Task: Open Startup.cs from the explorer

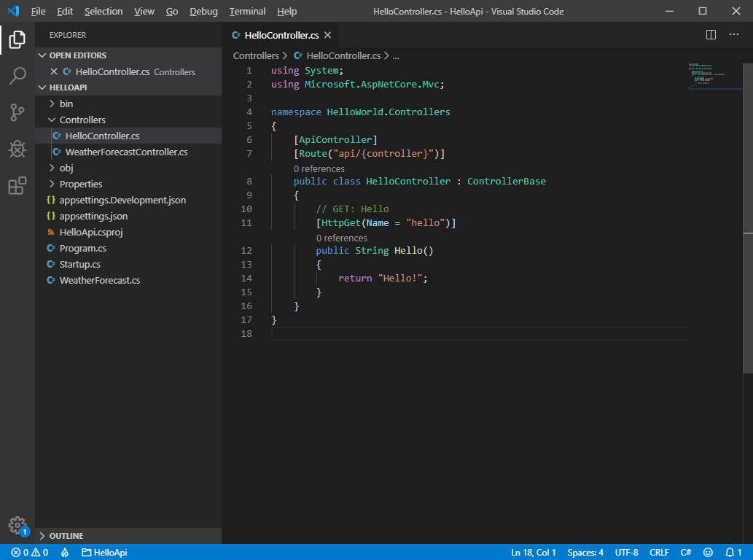Action: (x=79, y=264)
